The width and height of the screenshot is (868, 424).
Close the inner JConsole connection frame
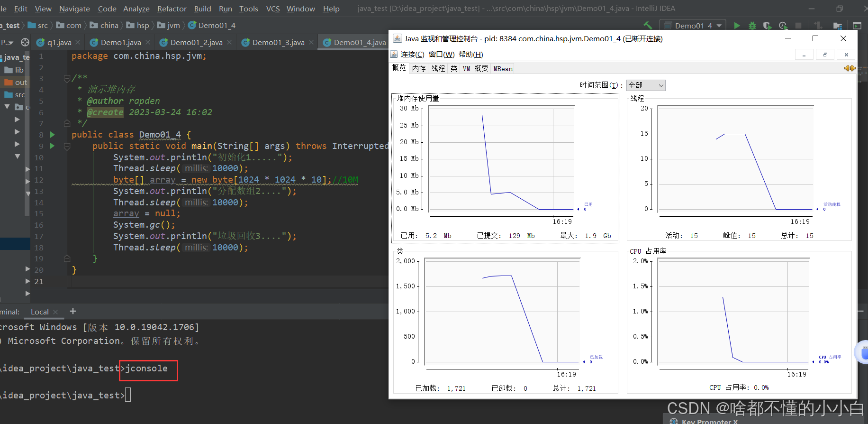(x=846, y=55)
